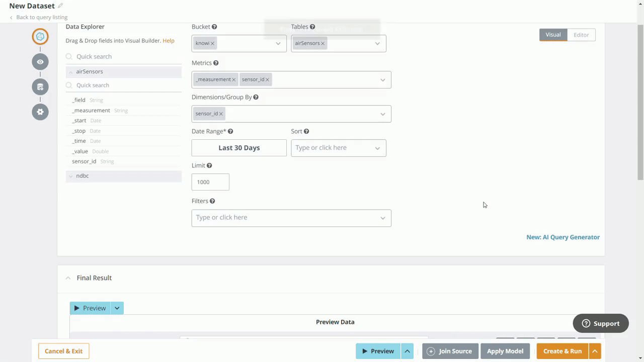Expand the ndbc table in Data Explorer
The width and height of the screenshot is (644, 362).
point(70,175)
